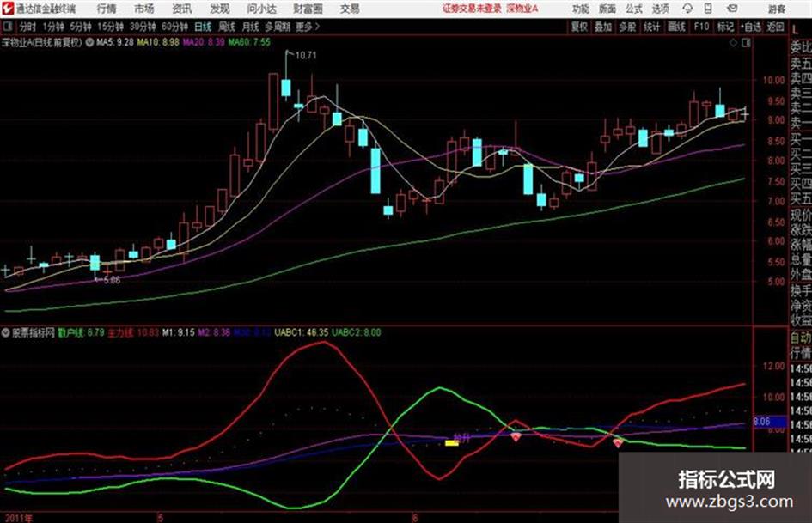Switch to 30分钟 chart period
Viewport: 812px width, 523px height.
143,27
